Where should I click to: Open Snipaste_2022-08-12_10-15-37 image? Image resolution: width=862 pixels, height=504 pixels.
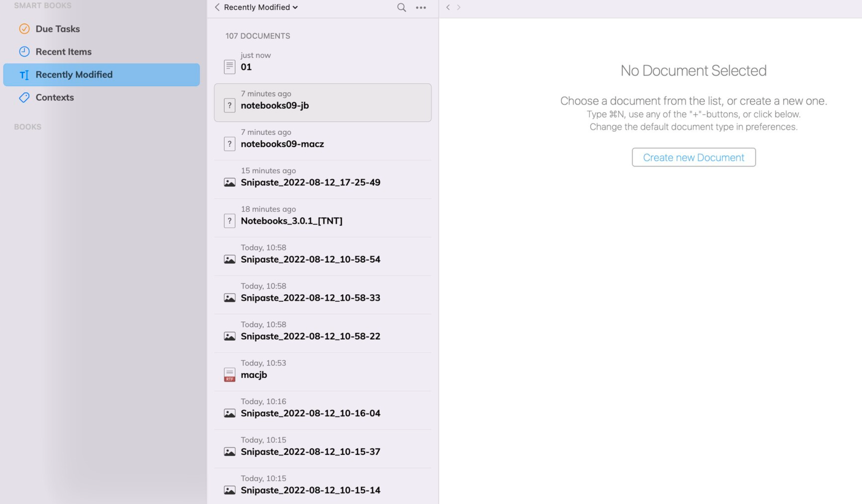pos(323,449)
